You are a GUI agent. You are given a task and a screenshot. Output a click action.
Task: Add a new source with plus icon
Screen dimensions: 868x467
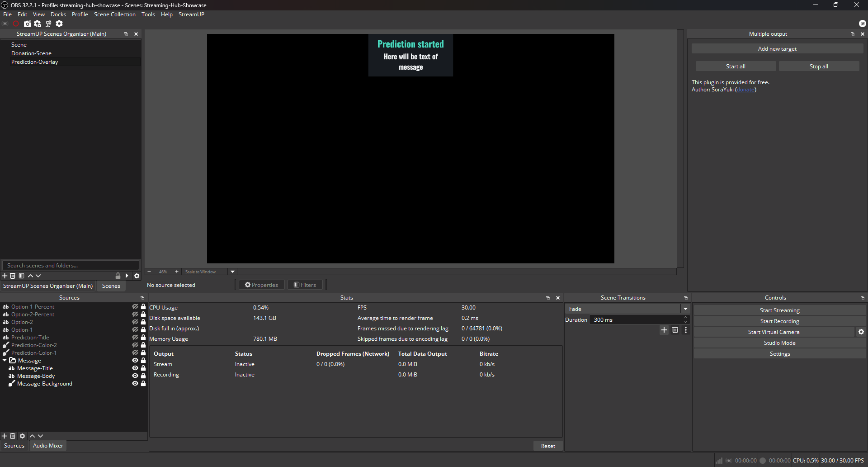pos(5,436)
